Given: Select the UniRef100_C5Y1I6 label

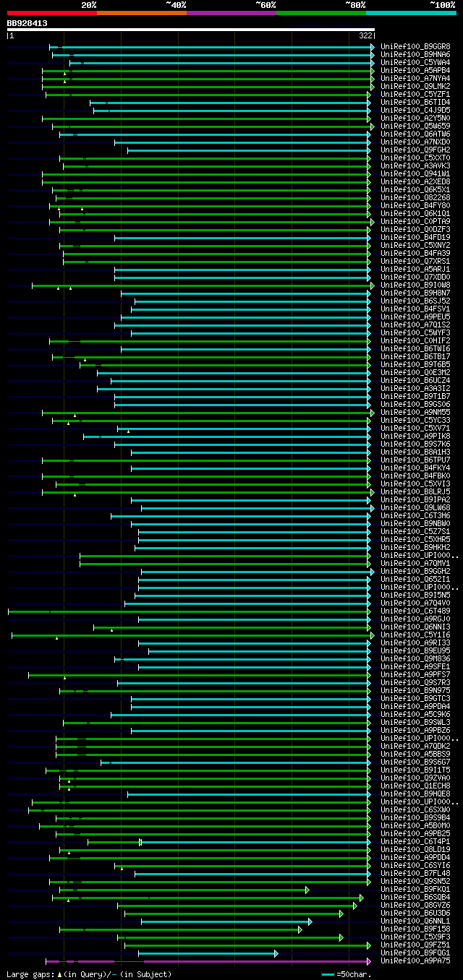Looking at the screenshot, I should (415, 635).
